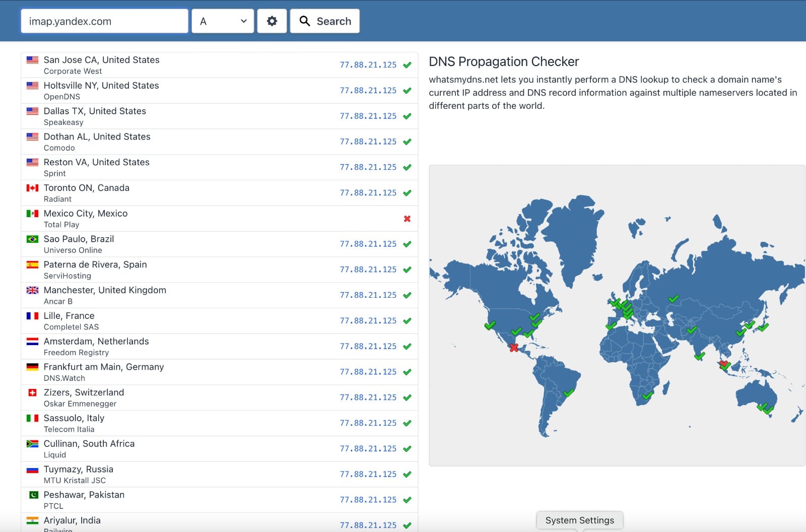Click the red X on Mexico City row

407,219
